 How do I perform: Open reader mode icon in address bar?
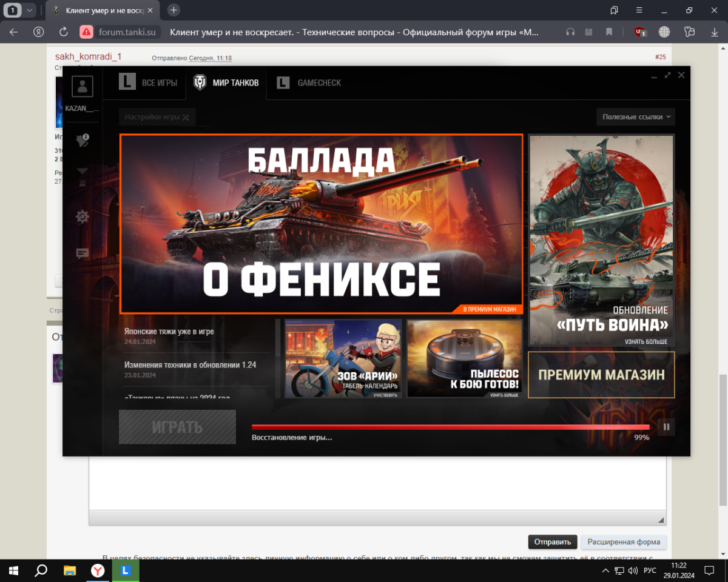point(588,32)
